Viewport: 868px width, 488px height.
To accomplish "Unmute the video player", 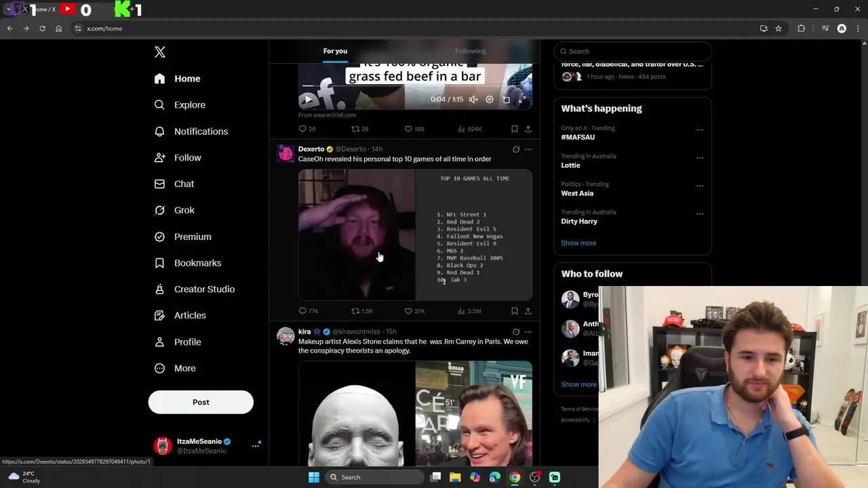I will click(473, 100).
